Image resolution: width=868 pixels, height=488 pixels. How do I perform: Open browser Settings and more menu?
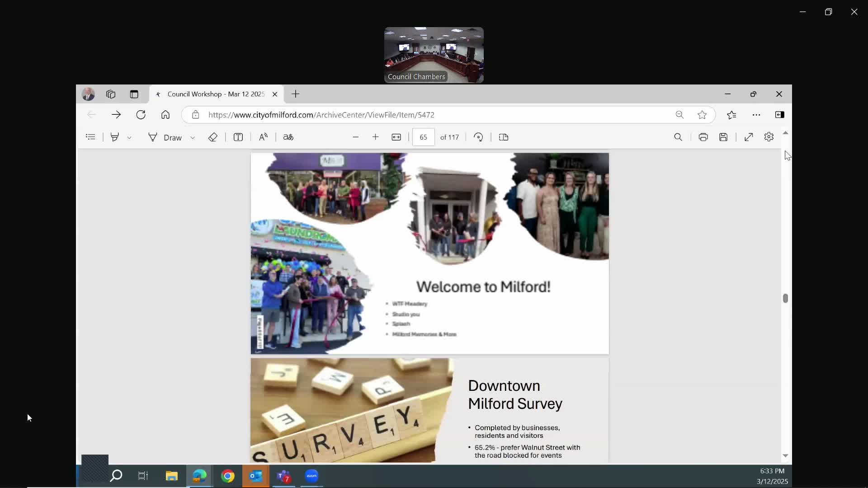click(x=756, y=115)
